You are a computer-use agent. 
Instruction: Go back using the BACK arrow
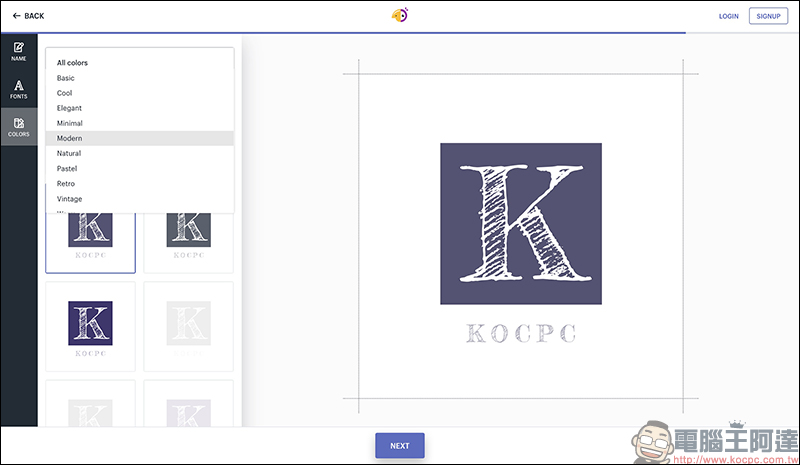click(28, 16)
